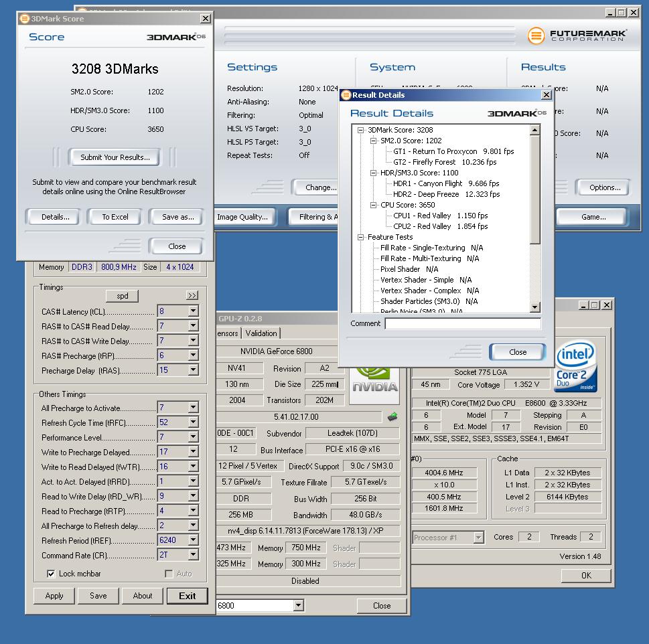The image size is (649, 644).
Task: Apply the memory timing settings
Action: point(54,596)
